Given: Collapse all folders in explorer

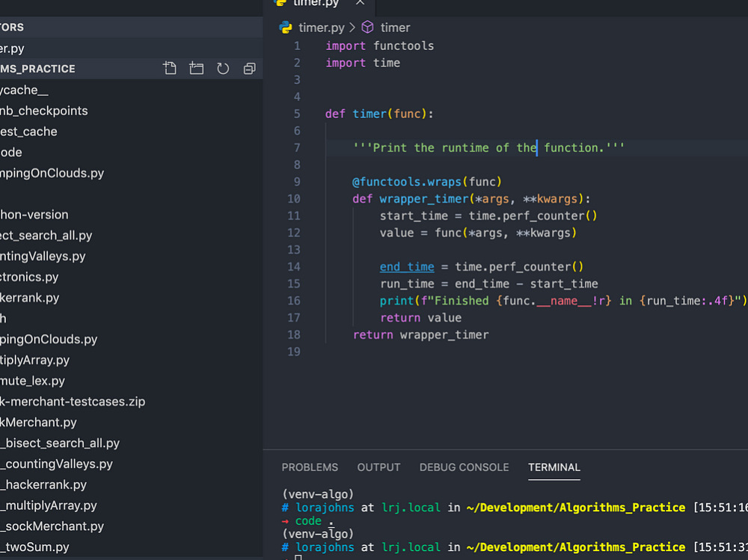Looking at the screenshot, I should click(x=250, y=69).
